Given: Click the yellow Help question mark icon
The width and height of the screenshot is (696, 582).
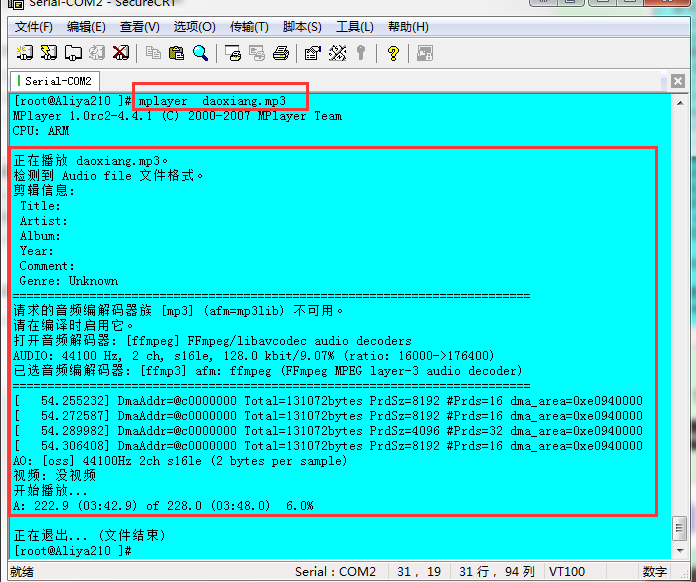Looking at the screenshot, I should pyautogui.click(x=393, y=53).
